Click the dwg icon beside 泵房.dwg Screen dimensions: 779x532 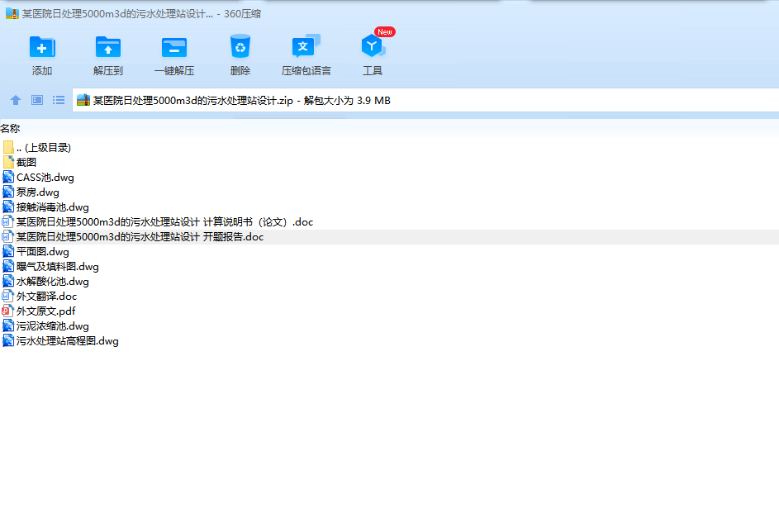[8, 192]
